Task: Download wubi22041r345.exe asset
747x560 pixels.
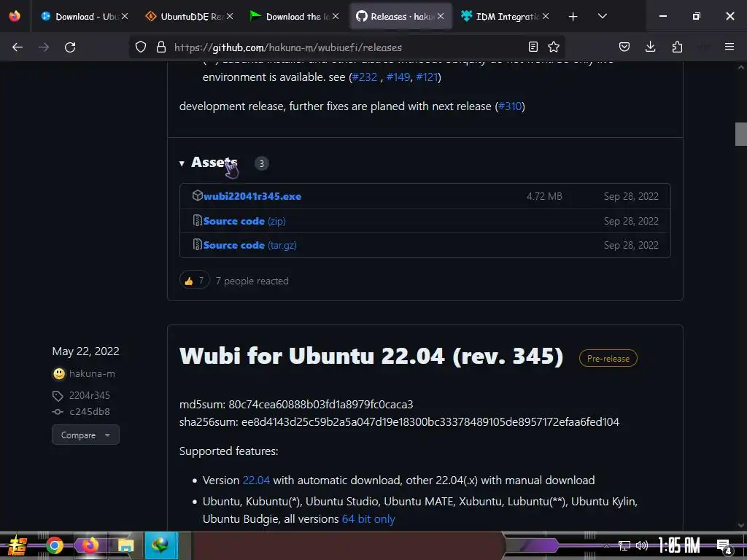Action: tap(252, 196)
